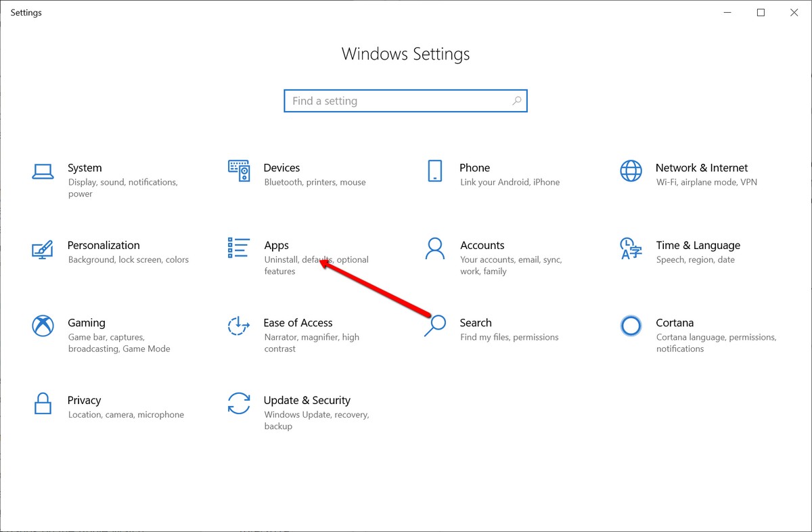
Task: Click 'Speech, region, date' description
Action: (x=695, y=260)
